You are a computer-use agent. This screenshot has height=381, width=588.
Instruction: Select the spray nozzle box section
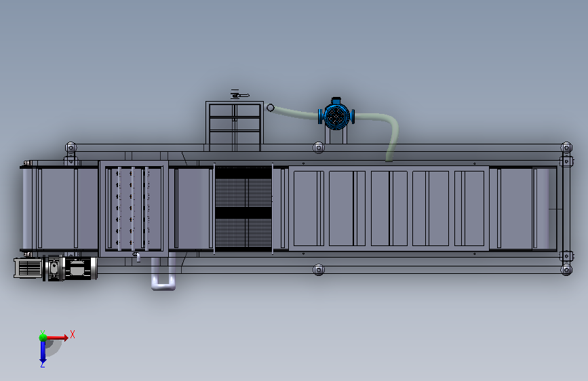[x=134, y=209]
